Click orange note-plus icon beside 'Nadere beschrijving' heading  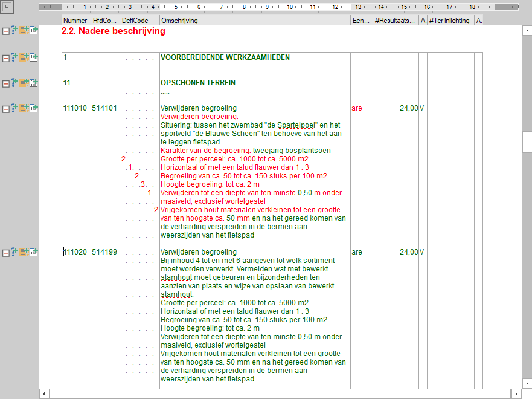coord(24,30)
